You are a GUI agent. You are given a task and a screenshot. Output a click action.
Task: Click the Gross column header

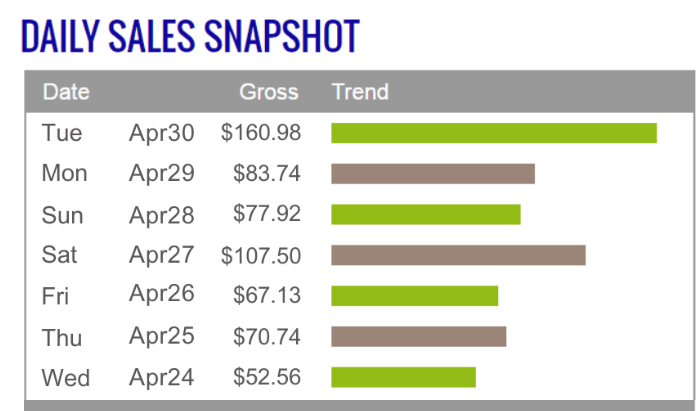tap(268, 92)
